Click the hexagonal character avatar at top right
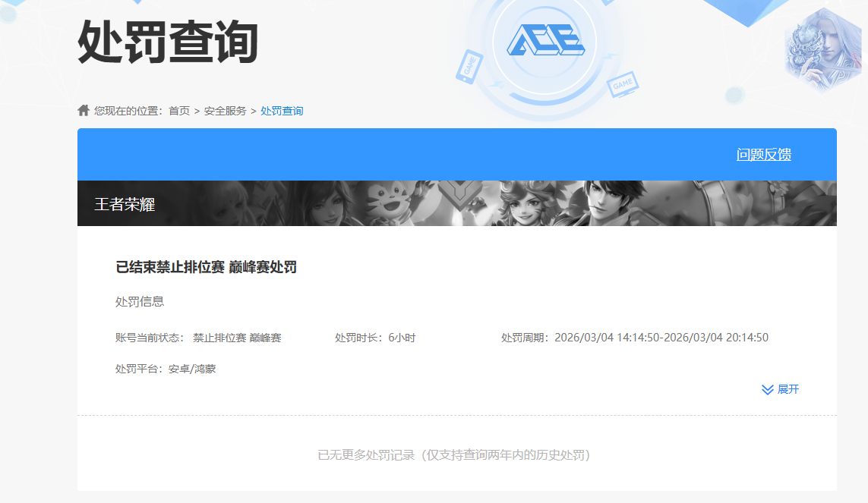The height and width of the screenshot is (503, 868). [822, 50]
